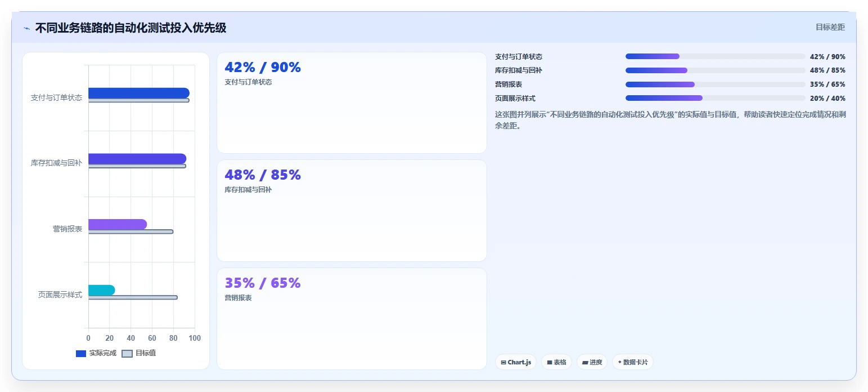Click the lightning icon beside the title
The image size is (868, 392).
(26, 28)
